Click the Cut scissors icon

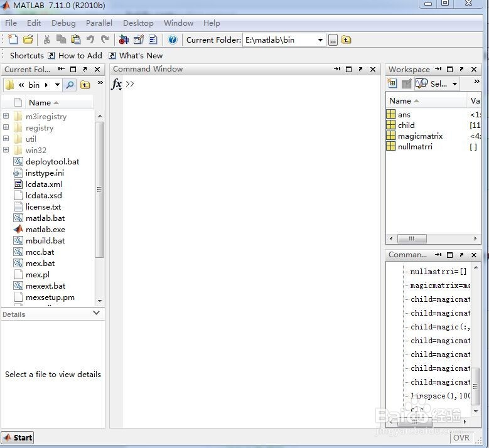[47, 40]
